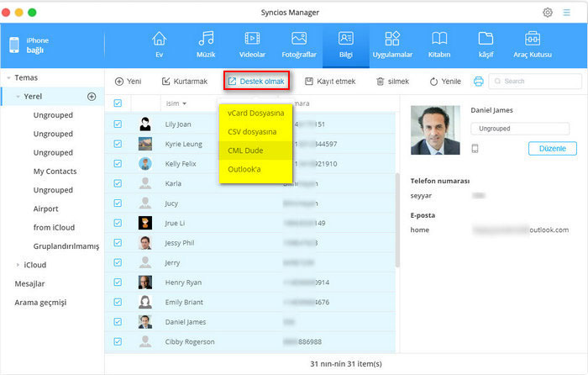Open Arama geçmişi in the sidebar

click(40, 303)
